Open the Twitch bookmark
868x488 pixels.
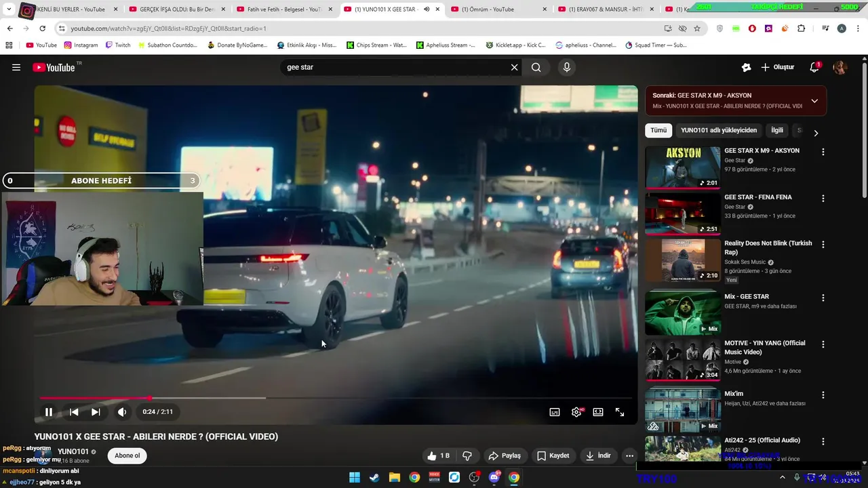(x=118, y=45)
